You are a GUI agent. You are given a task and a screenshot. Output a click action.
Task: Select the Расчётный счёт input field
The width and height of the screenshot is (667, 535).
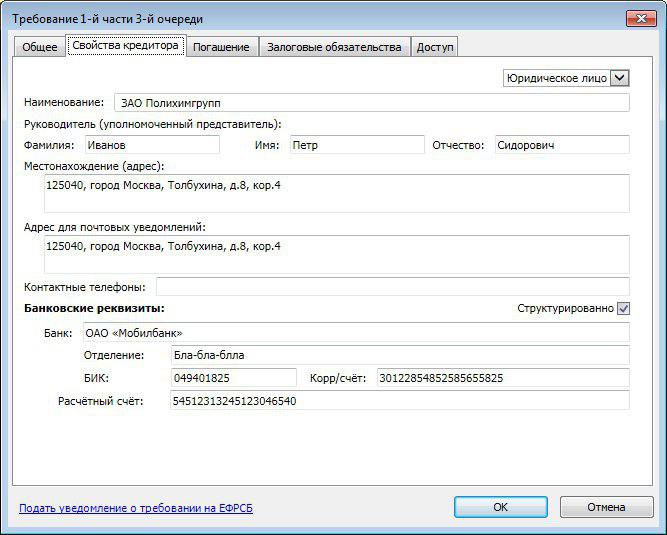[x=398, y=401]
